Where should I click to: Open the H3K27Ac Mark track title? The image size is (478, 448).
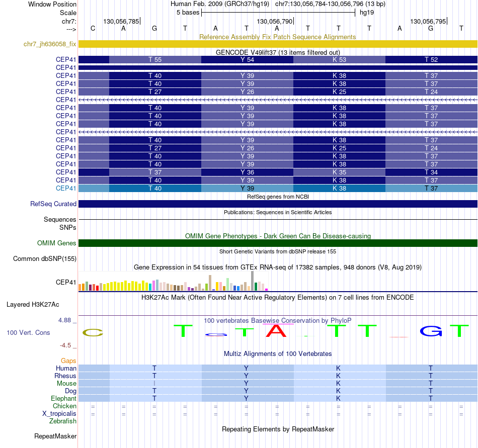[x=278, y=298]
